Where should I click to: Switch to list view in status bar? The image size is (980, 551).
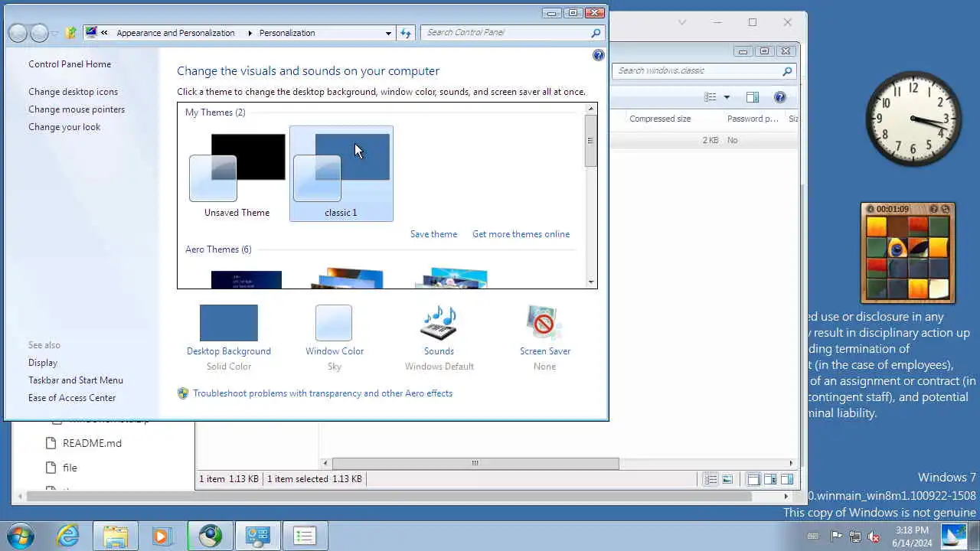click(x=710, y=480)
